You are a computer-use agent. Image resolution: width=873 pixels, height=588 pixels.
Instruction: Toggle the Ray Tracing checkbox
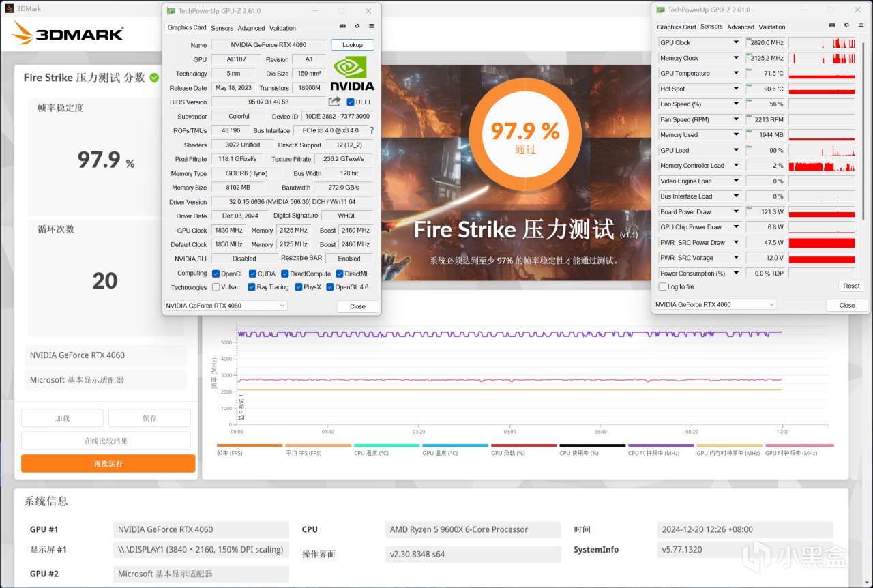click(252, 287)
